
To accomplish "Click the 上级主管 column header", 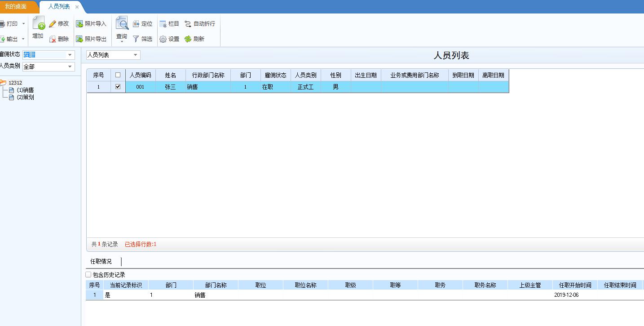I will coord(530,285).
